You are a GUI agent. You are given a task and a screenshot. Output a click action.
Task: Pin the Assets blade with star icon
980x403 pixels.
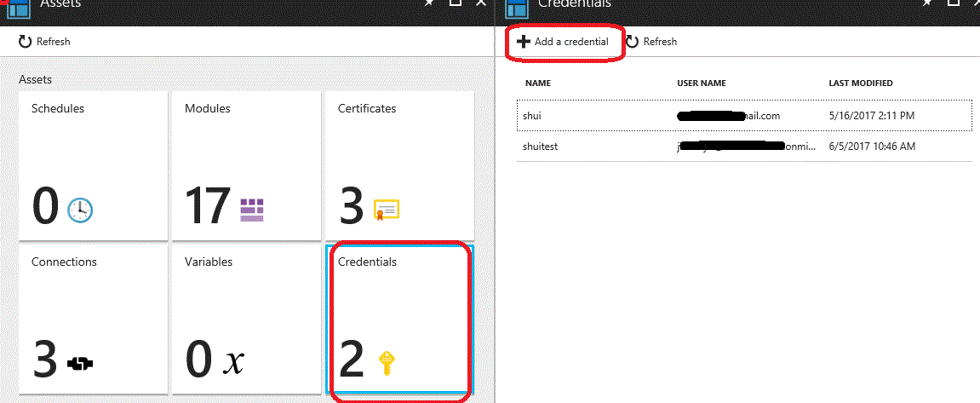[429, 3]
